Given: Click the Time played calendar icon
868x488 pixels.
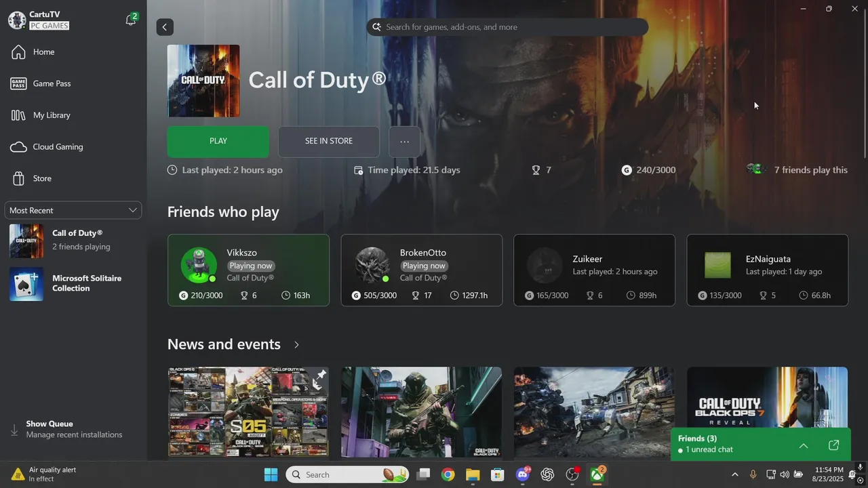Looking at the screenshot, I should pyautogui.click(x=358, y=170).
